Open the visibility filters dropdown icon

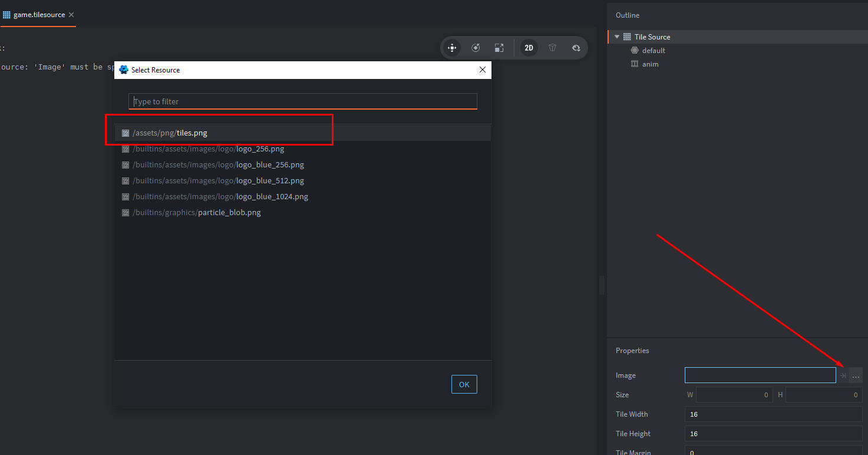coord(576,48)
